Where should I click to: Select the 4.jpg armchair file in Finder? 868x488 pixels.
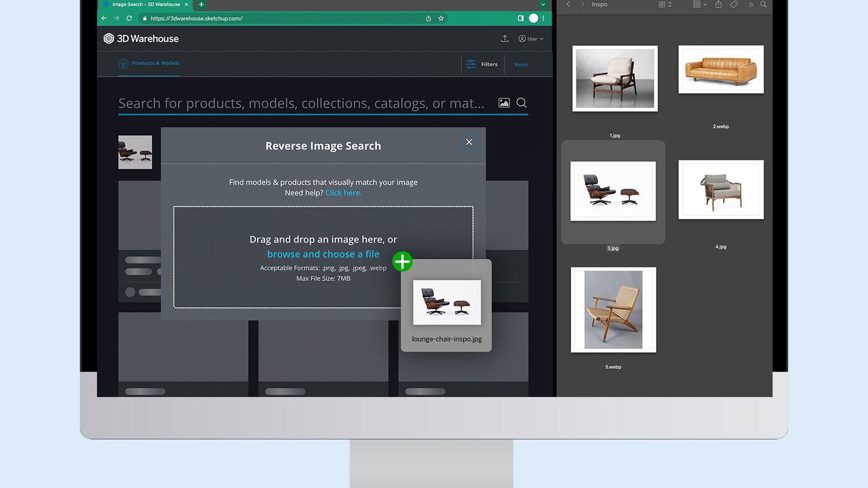[721, 190]
